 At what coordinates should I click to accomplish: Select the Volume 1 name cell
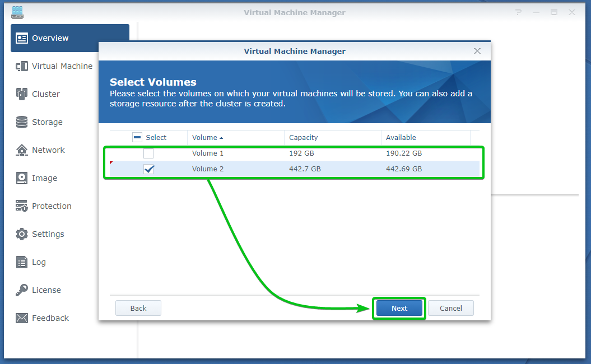(208, 153)
